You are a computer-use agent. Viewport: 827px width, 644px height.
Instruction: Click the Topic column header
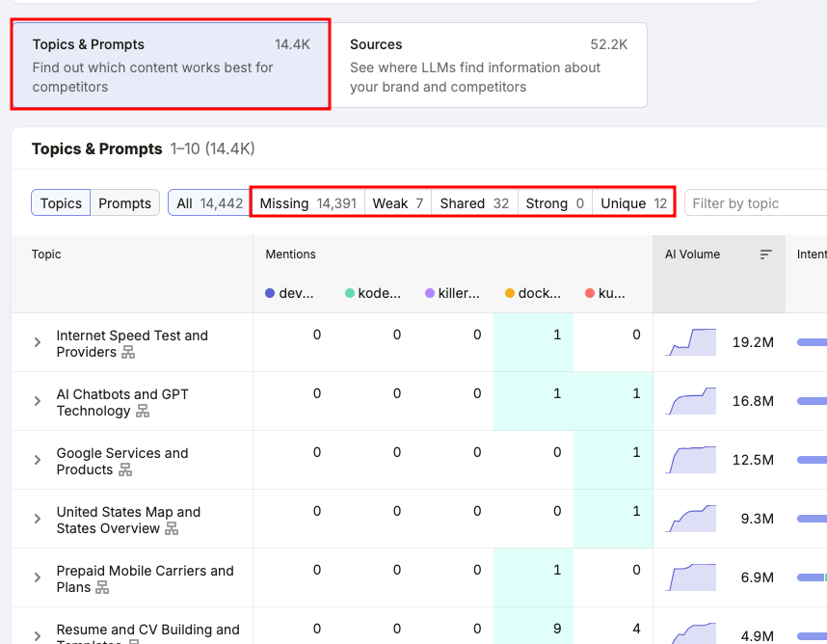(46, 255)
